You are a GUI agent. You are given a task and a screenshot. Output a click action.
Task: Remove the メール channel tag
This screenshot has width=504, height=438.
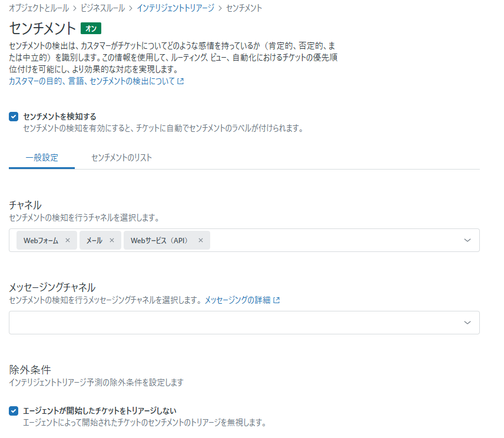111,240
